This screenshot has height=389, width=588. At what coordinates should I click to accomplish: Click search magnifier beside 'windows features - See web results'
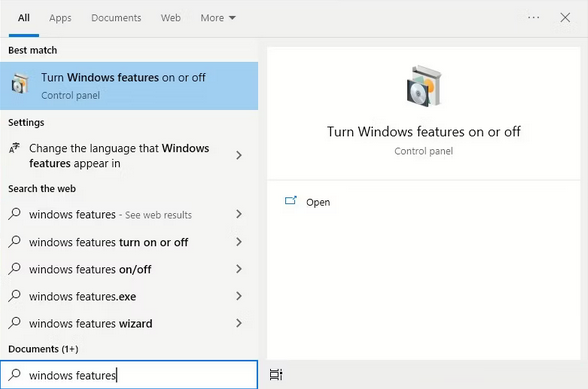(15, 214)
